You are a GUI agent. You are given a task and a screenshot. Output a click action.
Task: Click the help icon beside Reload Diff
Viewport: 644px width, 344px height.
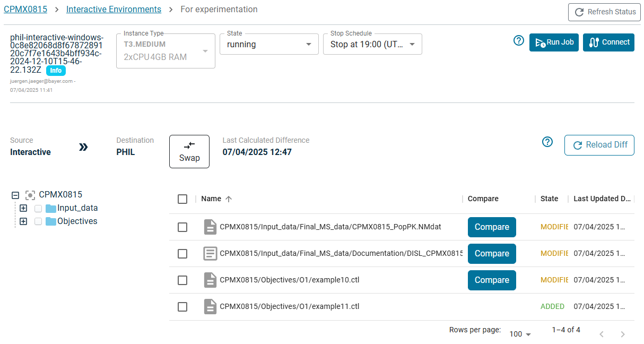tap(547, 142)
